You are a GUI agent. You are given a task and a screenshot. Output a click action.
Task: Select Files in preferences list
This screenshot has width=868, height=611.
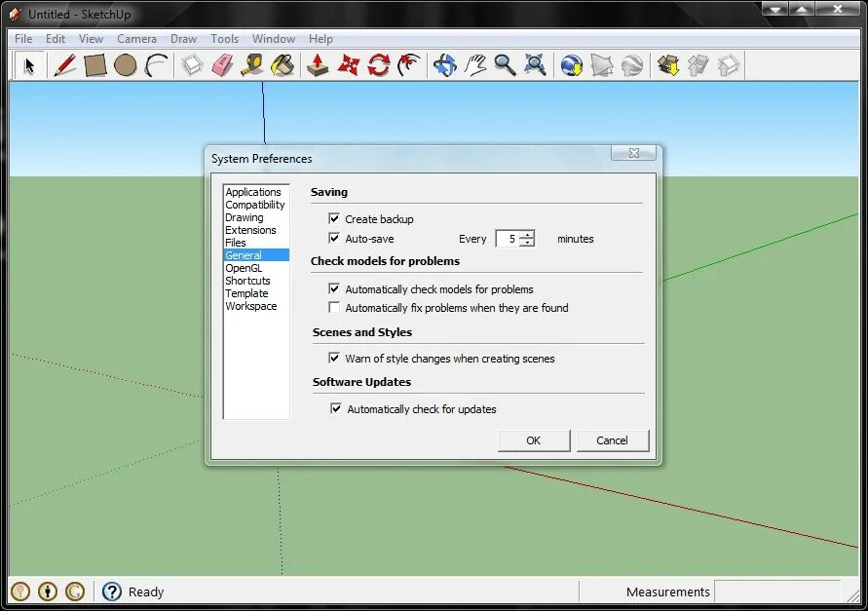256,243
